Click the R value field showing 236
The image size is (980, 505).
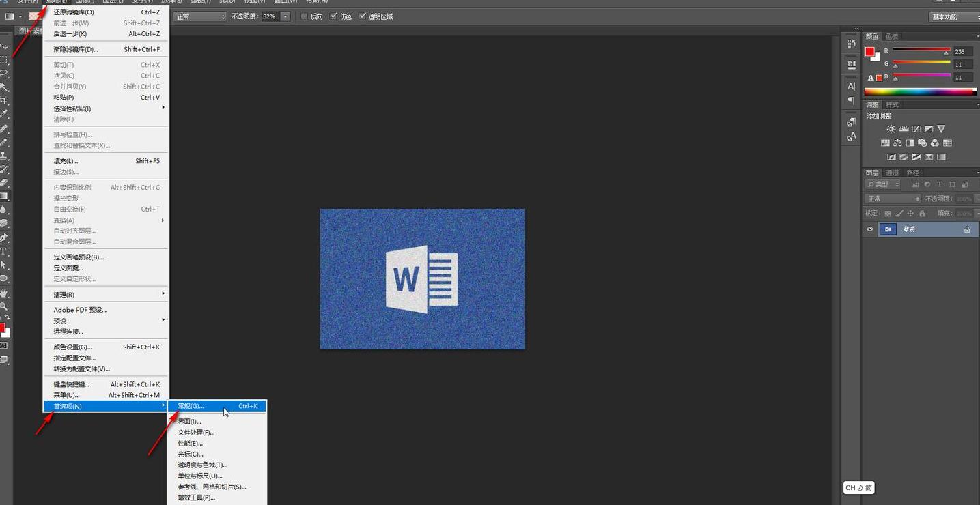[x=963, y=51]
